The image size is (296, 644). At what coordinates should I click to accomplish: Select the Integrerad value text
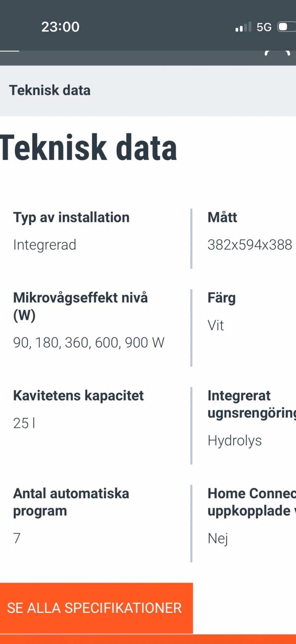(x=45, y=245)
